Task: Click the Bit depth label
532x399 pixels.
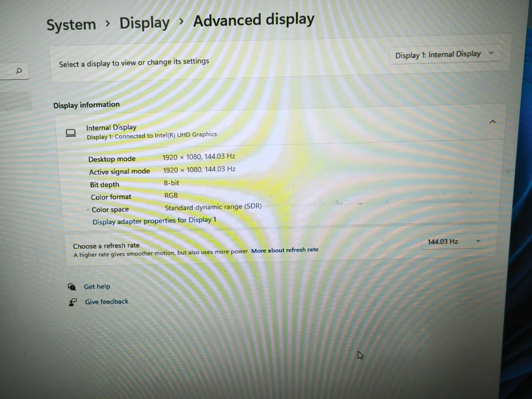Action: [x=104, y=185]
